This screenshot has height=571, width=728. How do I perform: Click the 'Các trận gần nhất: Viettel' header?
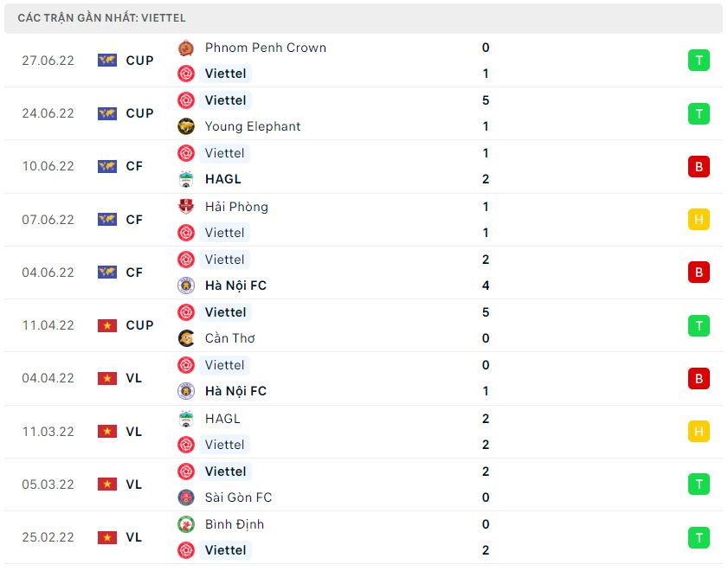pos(101,18)
